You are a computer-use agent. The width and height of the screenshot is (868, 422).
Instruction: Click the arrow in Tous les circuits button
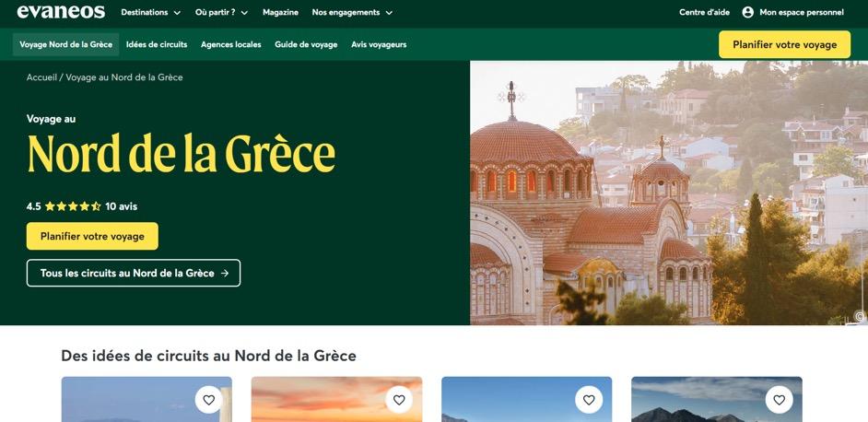225,273
